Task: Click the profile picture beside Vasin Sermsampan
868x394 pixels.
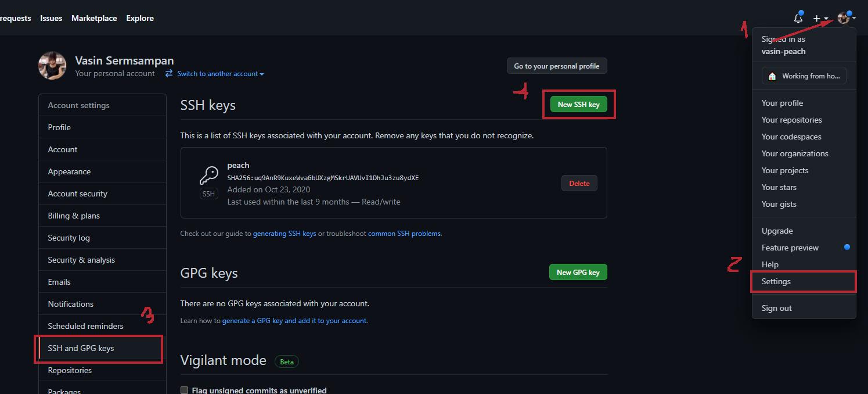Action: click(52, 66)
